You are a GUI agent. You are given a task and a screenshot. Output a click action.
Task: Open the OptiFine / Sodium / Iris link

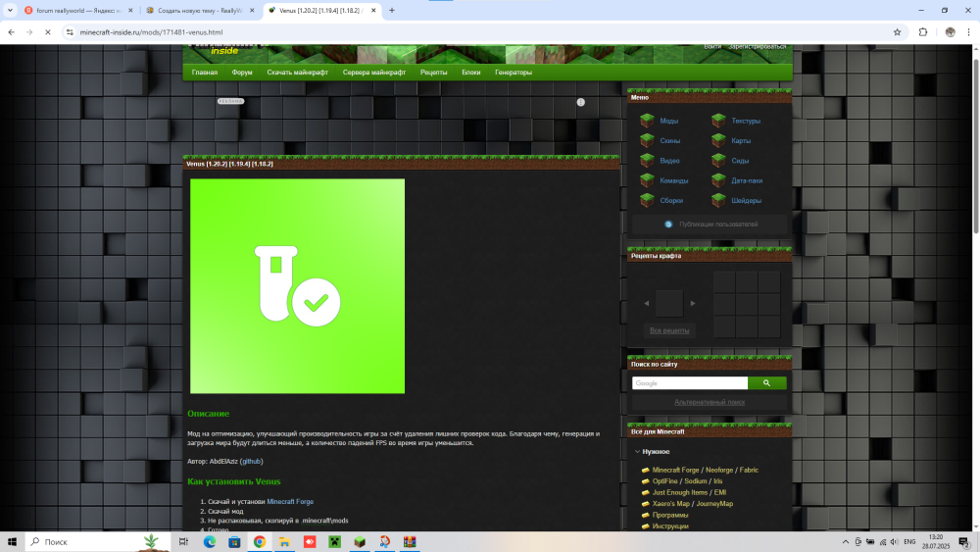coord(687,481)
